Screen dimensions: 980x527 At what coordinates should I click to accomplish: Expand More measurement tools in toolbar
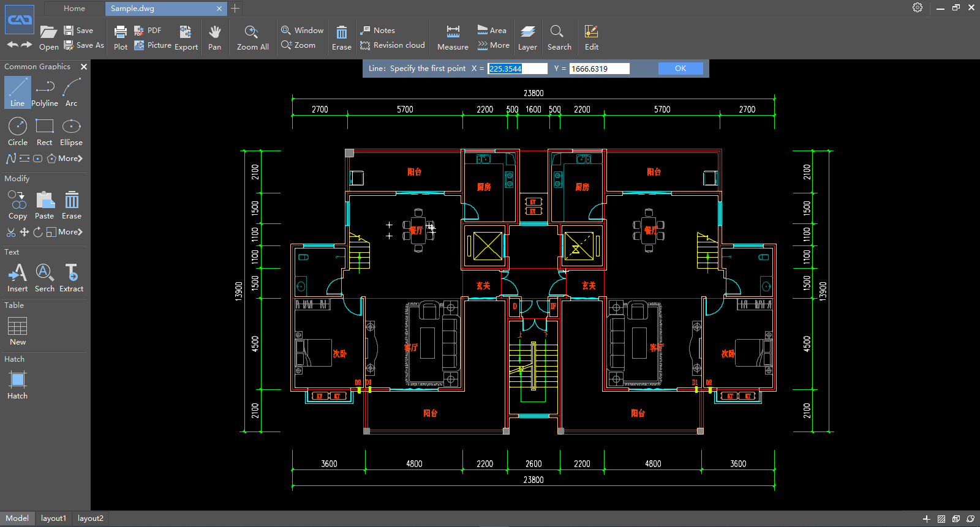tap(494, 45)
